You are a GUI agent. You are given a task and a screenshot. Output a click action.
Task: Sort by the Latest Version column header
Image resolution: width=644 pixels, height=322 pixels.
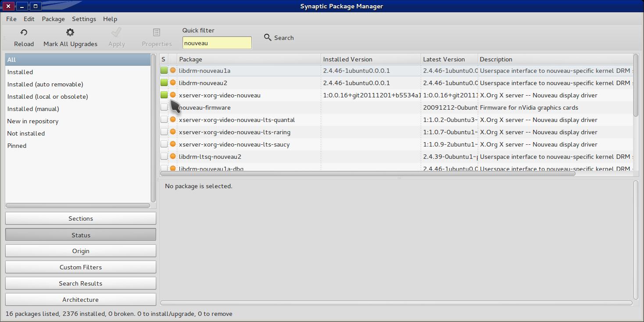[449, 59]
